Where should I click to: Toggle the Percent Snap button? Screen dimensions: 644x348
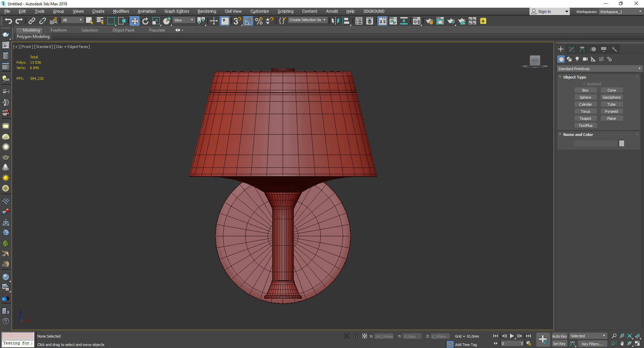click(259, 21)
